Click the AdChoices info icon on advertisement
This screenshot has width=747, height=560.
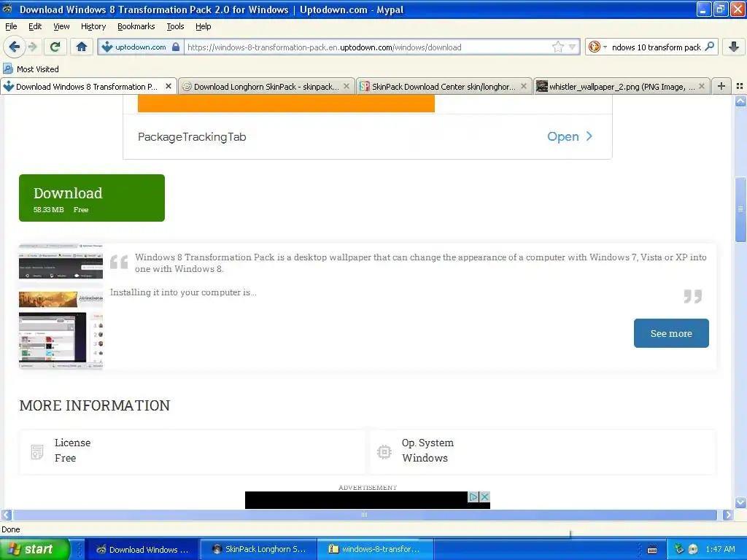[473, 497]
